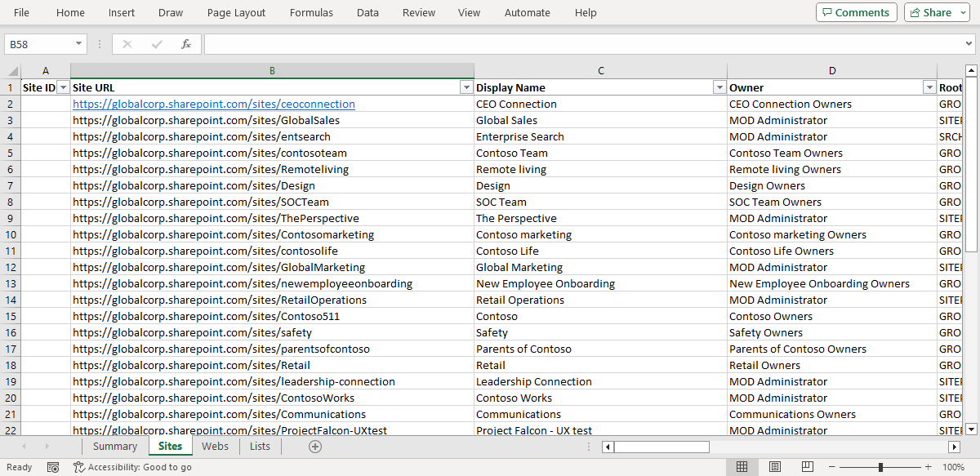Click the zoom out minus icon
This screenshot has width=980, height=476.
click(x=831, y=467)
